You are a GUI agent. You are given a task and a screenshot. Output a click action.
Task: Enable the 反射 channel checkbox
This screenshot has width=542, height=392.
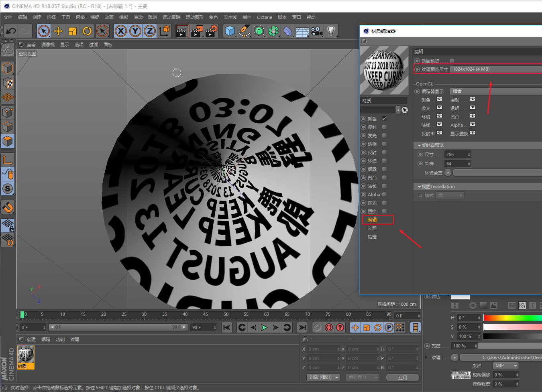384,152
